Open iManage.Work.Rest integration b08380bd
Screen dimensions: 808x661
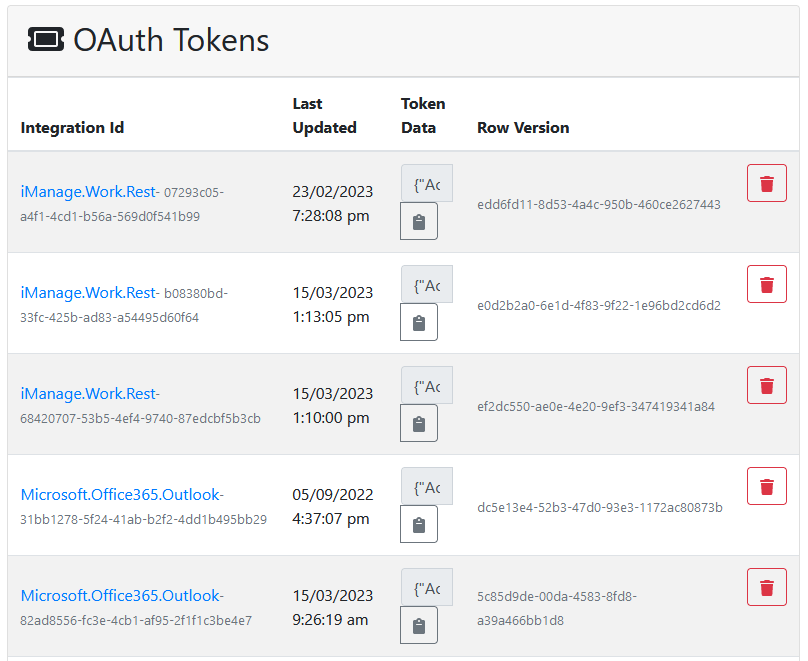[88, 293]
